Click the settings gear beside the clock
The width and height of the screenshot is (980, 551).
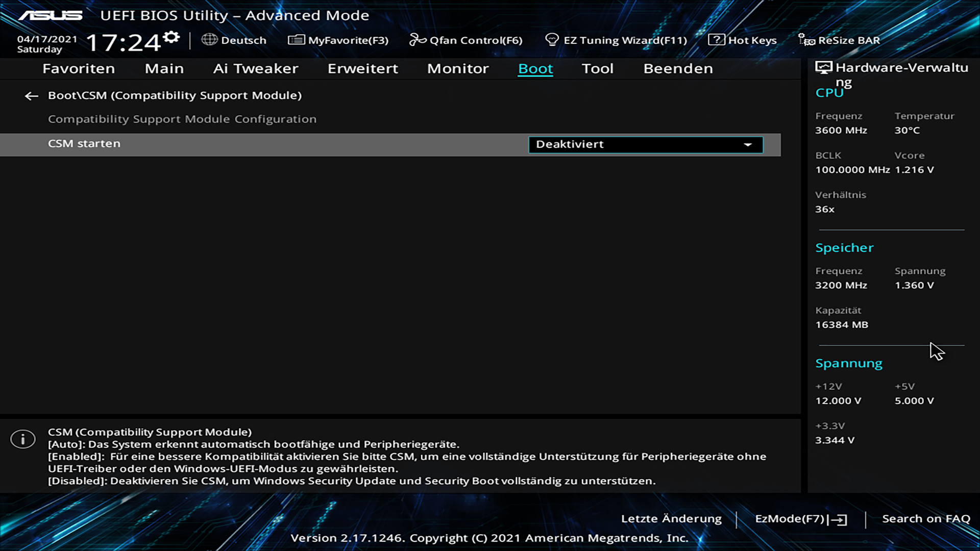[171, 37]
